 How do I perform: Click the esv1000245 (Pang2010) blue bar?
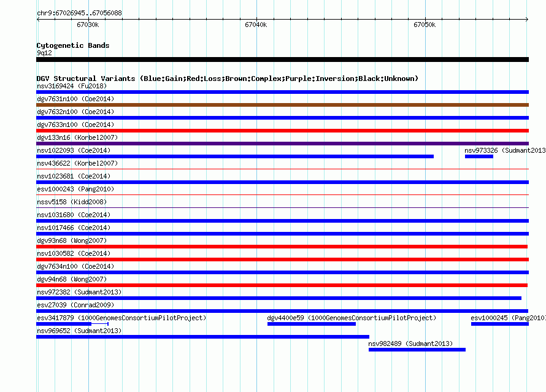500,324
